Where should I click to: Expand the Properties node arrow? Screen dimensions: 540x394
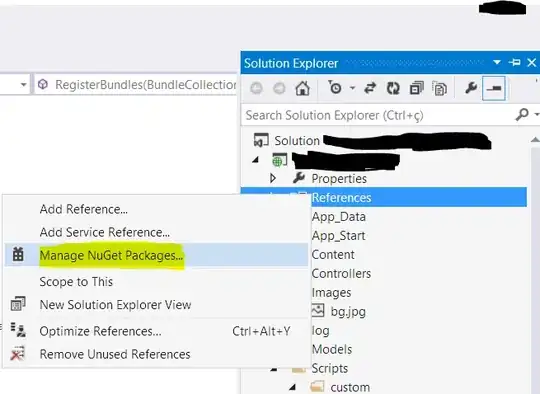[273, 178]
